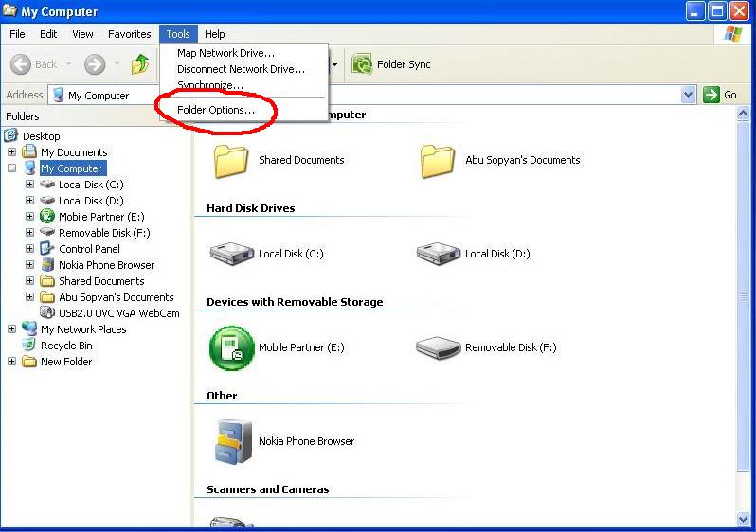Expand Removable Disk (F:) tree node
Screen dimensions: 756x532
click(30, 232)
